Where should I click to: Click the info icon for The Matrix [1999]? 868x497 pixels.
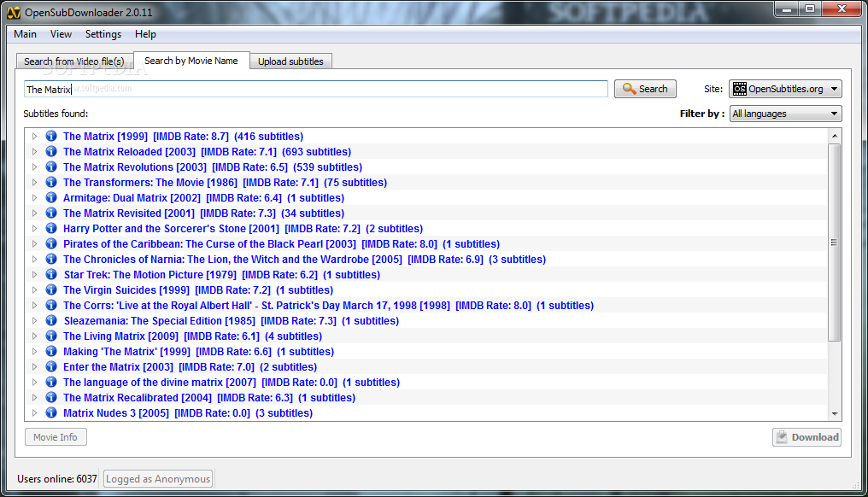(51, 136)
